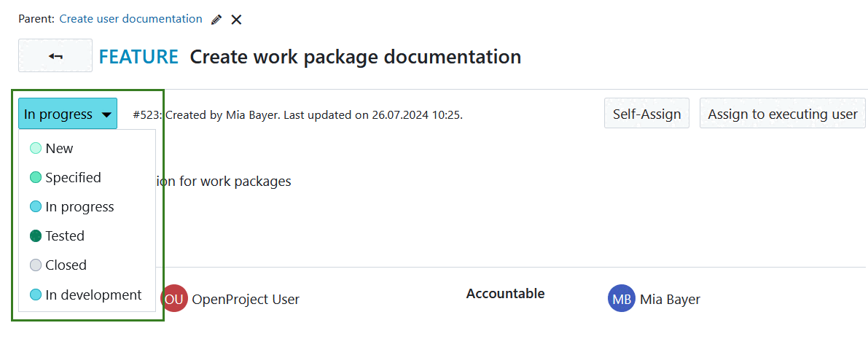Remove parent with the X icon
This screenshot has height=339, width=868.
point(236,20)
